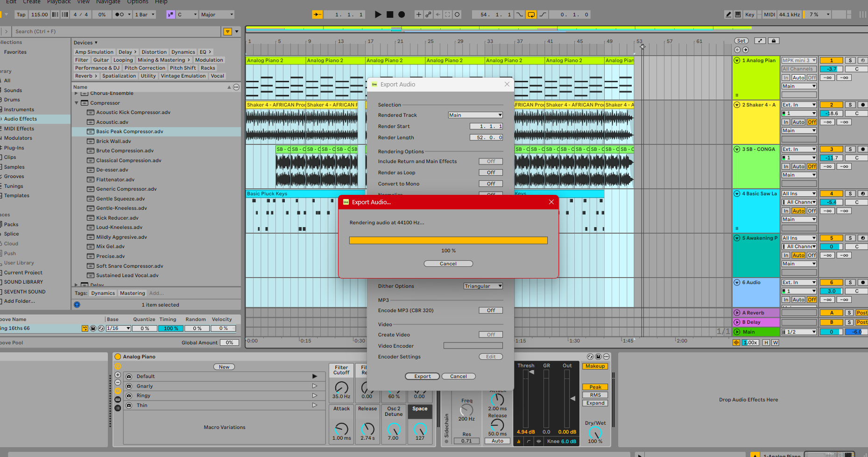Solo the 6 Audio track
This screenshot has width=868, height=457.
pyautogui.click(x=851, y=282)
